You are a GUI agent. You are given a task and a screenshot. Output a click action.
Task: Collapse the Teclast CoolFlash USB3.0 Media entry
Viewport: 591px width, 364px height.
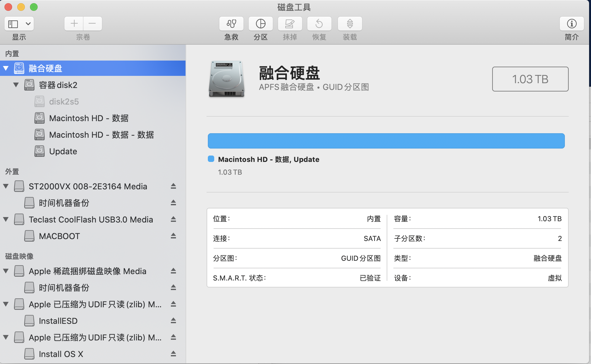[x=6, y=219]
